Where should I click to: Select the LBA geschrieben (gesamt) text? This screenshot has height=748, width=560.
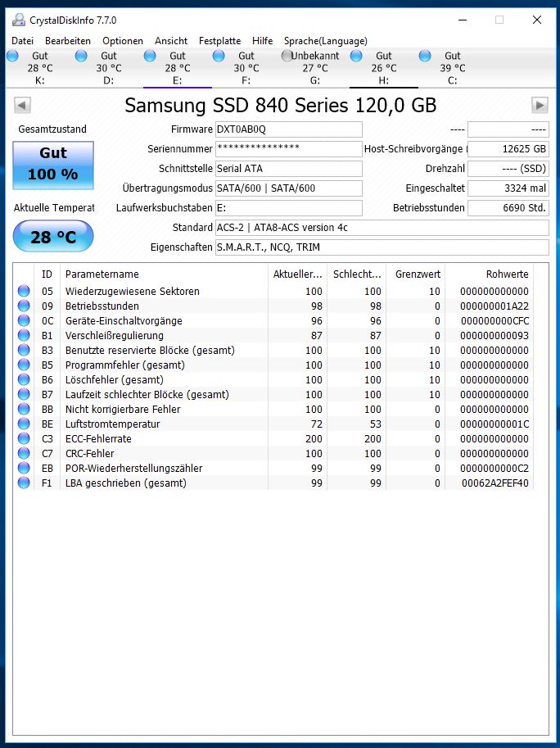126,483
